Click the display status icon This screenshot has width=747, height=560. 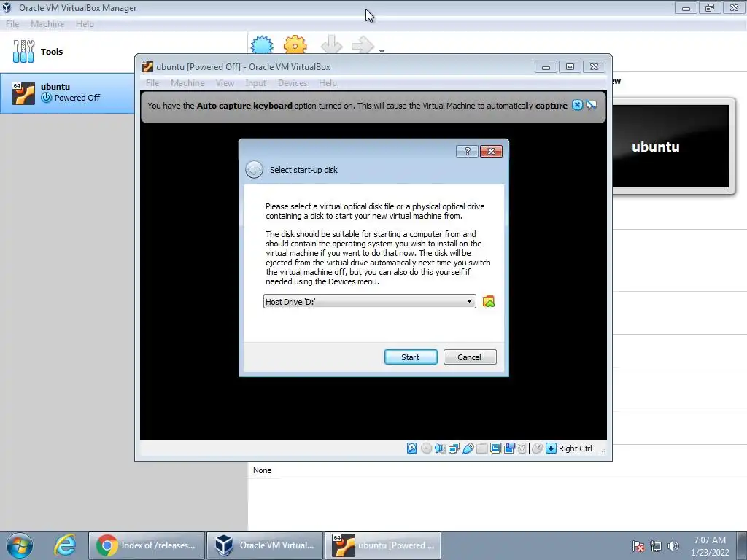(495, 448)
